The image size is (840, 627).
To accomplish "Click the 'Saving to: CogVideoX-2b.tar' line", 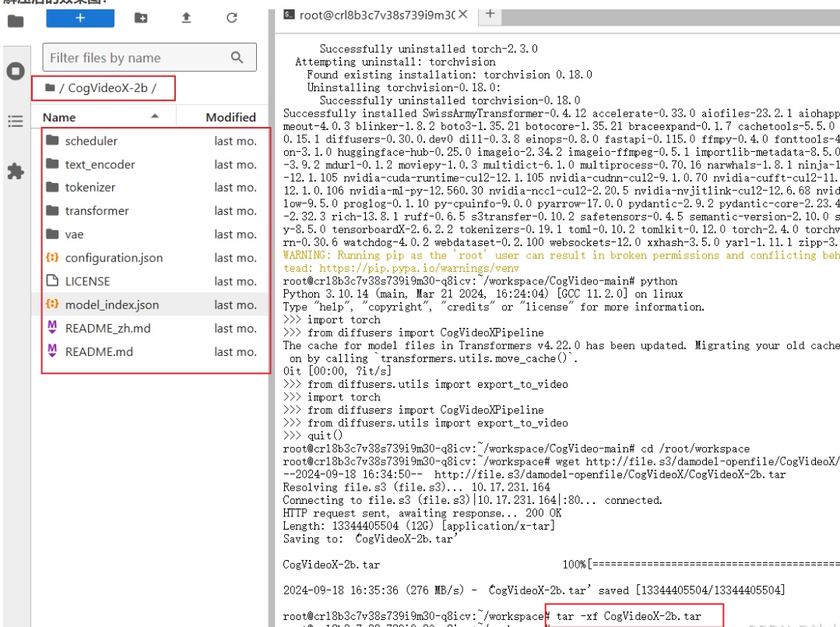I will [x=371, y=539].
